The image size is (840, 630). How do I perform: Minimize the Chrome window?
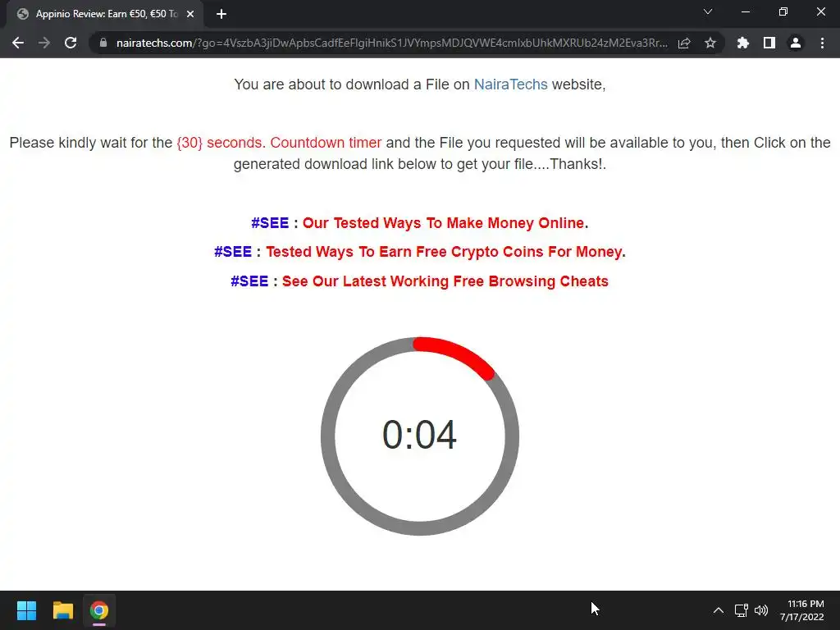(x=745, y=11)
